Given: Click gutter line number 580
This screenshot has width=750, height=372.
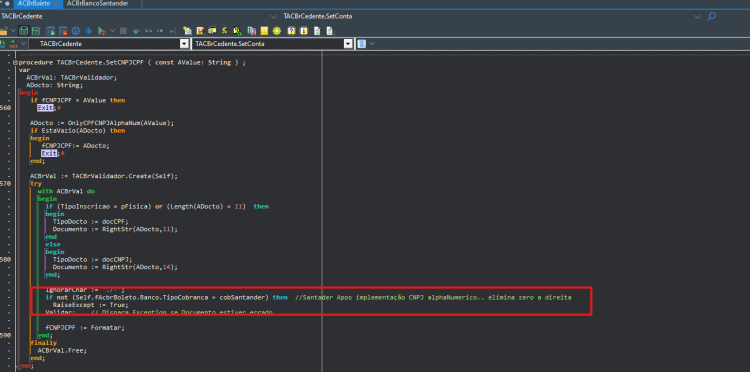Looking at the screenshot, I should (x=6, y=259).
